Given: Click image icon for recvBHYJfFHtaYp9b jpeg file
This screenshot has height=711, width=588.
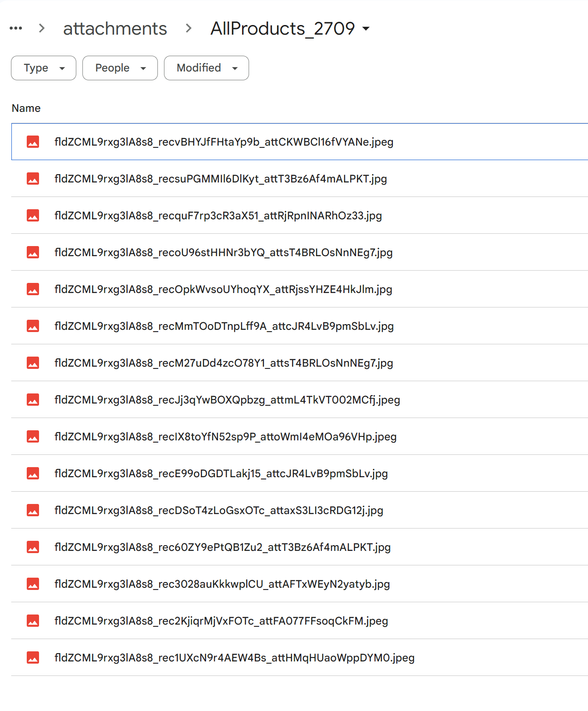Looking at the screenshot, I should click(x=33, y=142).
